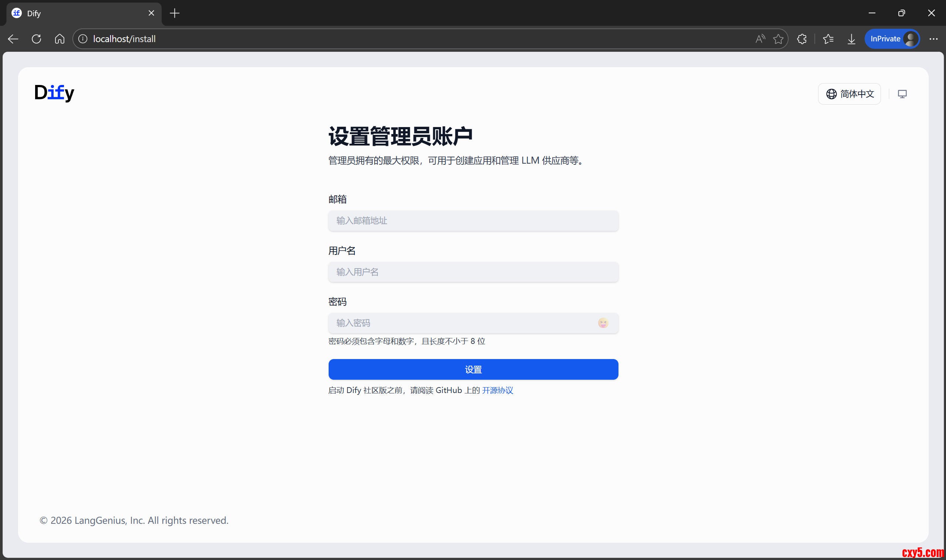View site information icon in address bar
This screenshot has width=946, height=560.
83,39
